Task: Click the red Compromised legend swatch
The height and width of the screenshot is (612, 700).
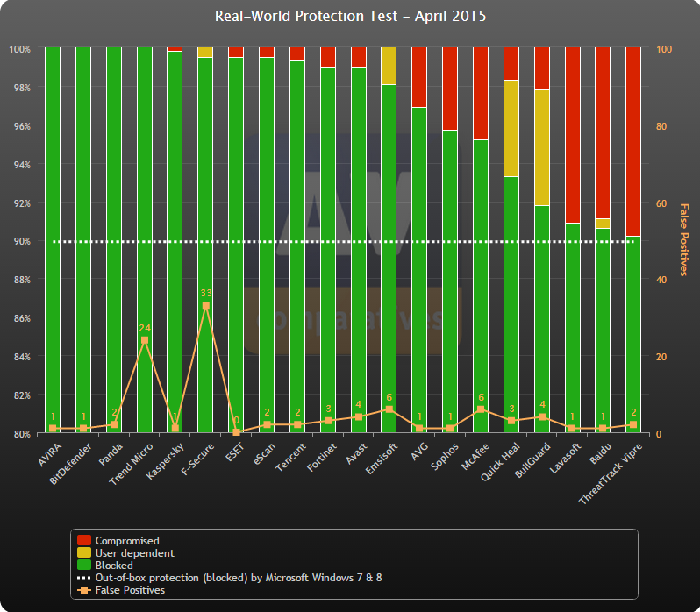Action: [84, 540]
